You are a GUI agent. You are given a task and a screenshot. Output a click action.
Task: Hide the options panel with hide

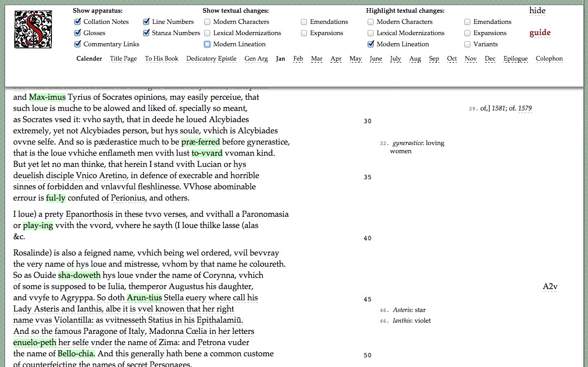coord(537,11)
